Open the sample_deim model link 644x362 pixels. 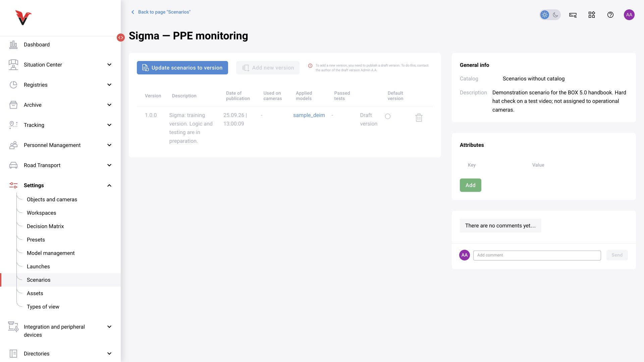coord(309,115)
